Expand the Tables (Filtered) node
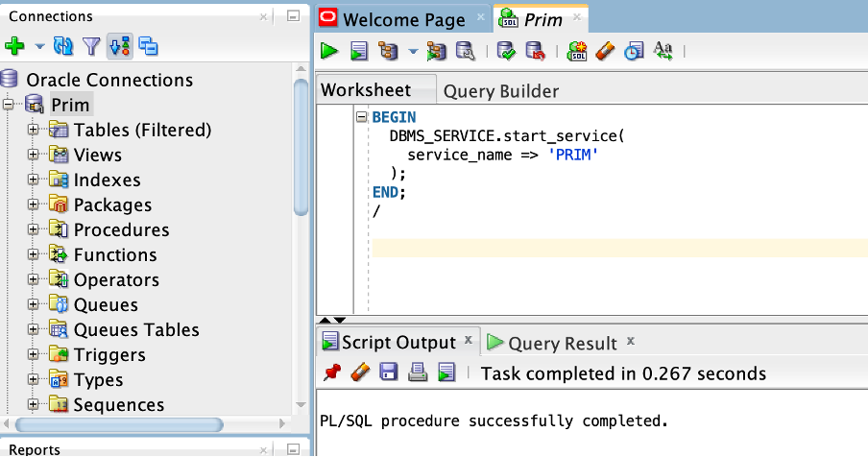Viewport: 868px width, 457px height. (34, 130)
